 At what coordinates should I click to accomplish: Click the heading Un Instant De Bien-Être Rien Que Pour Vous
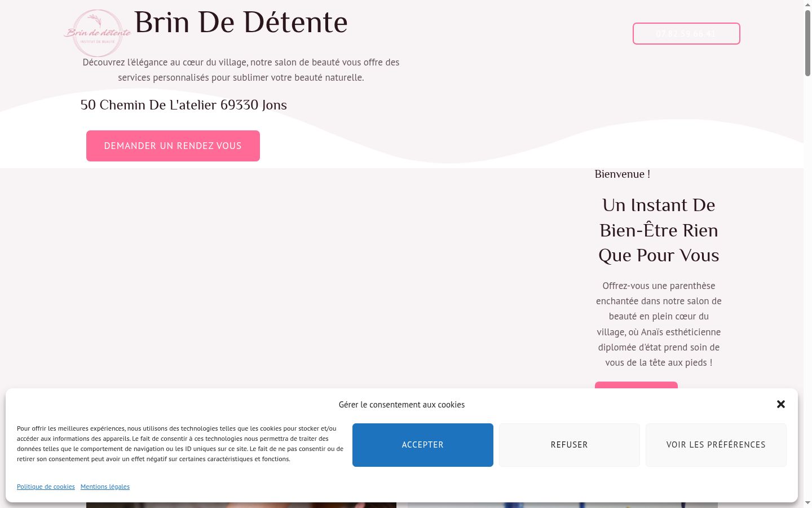tap(659, 230)
